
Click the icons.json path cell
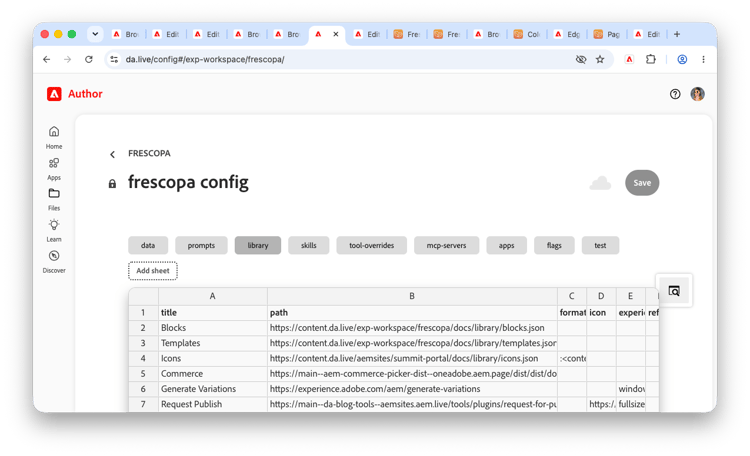412,358
